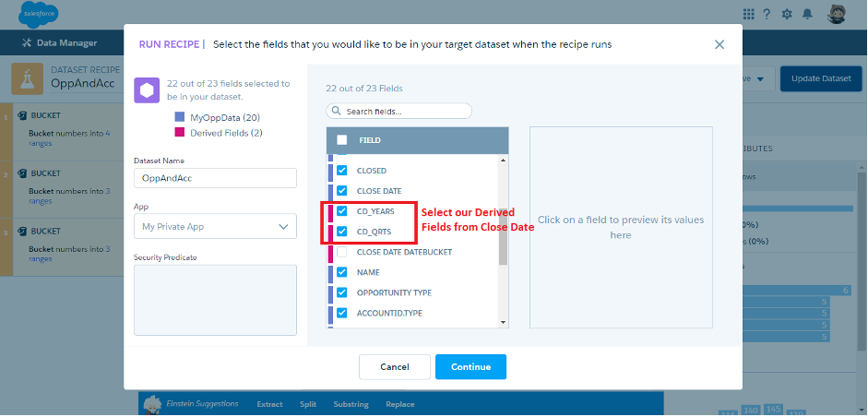
Task: Click scroll-down arrow of field list
Action: [x=503, y=322]
